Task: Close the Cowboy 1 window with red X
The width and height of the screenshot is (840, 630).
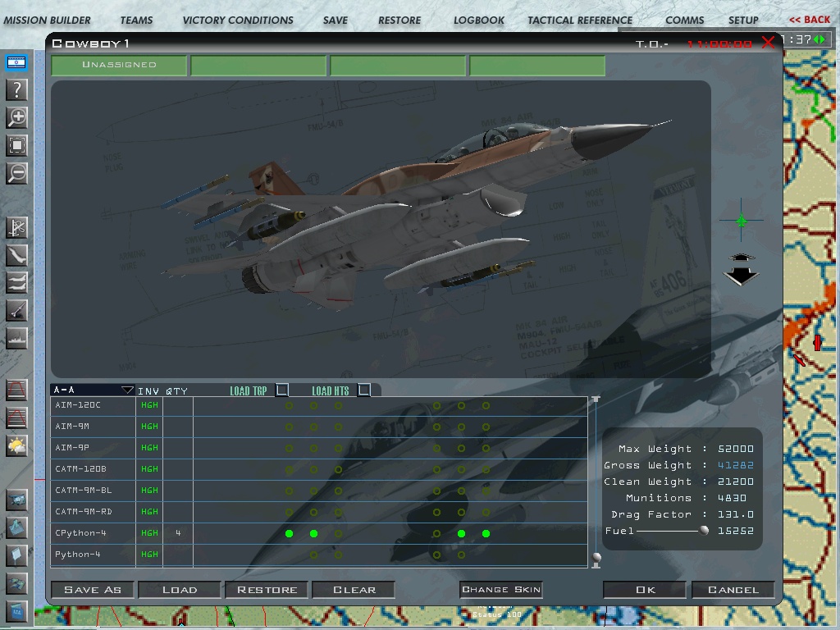Action: [x=768, y=43]
